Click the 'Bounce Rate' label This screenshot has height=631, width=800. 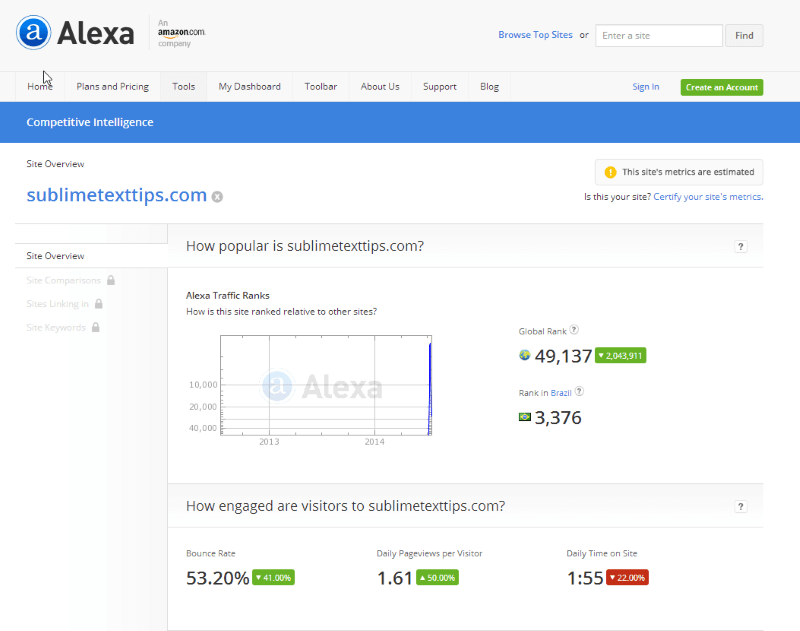click(211, 553)
